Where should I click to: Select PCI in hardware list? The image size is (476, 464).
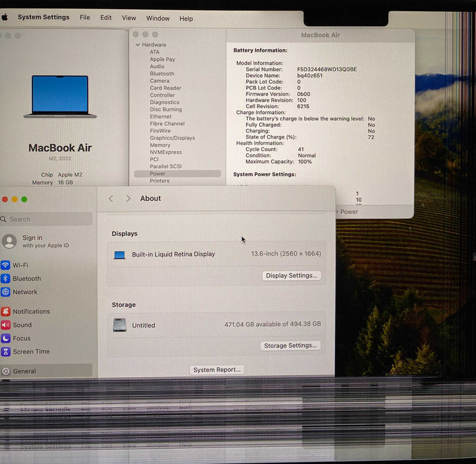[x=154, y=159]
